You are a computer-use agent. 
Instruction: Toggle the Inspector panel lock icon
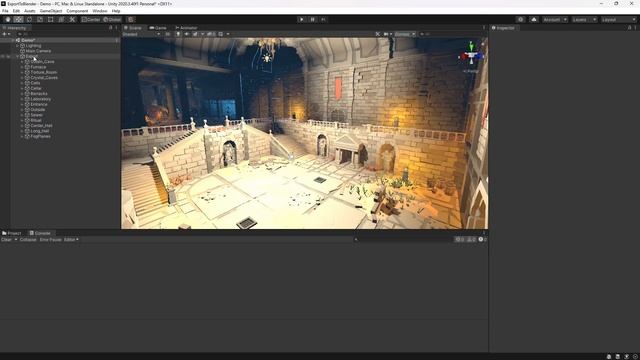[629, 28]
